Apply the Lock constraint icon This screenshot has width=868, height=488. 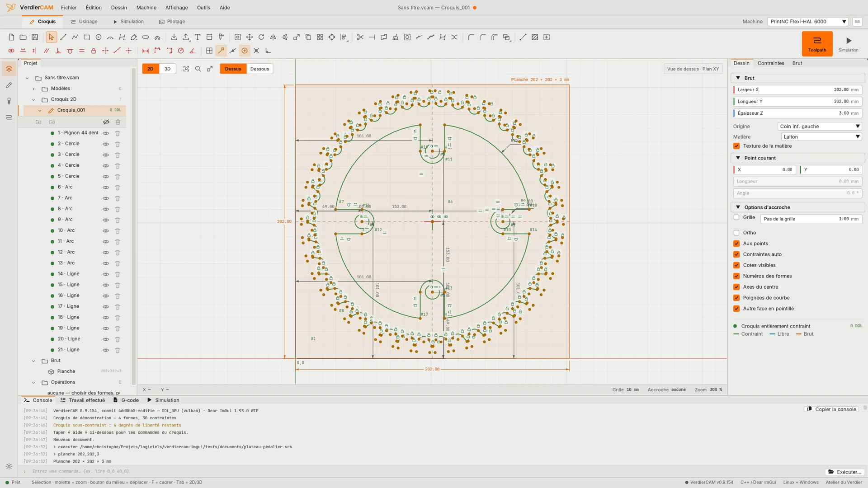pyautogui.click(x=94, y=51)
